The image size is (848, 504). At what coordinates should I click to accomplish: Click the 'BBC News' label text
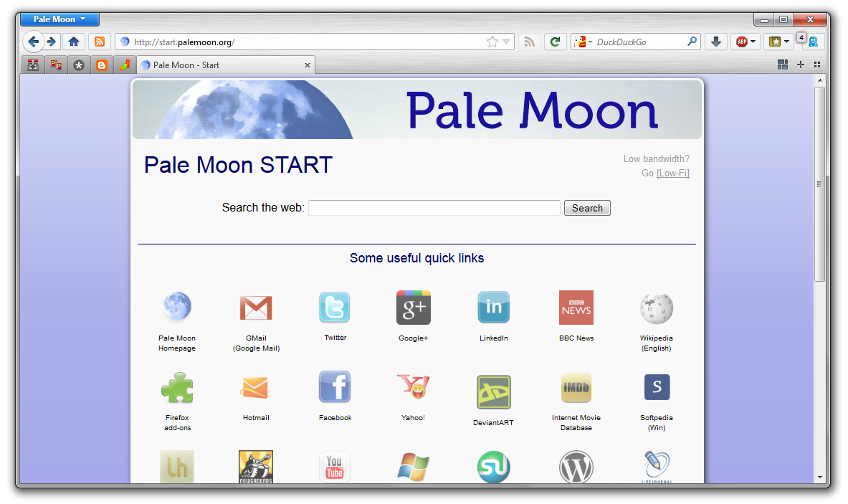[576, 338]
